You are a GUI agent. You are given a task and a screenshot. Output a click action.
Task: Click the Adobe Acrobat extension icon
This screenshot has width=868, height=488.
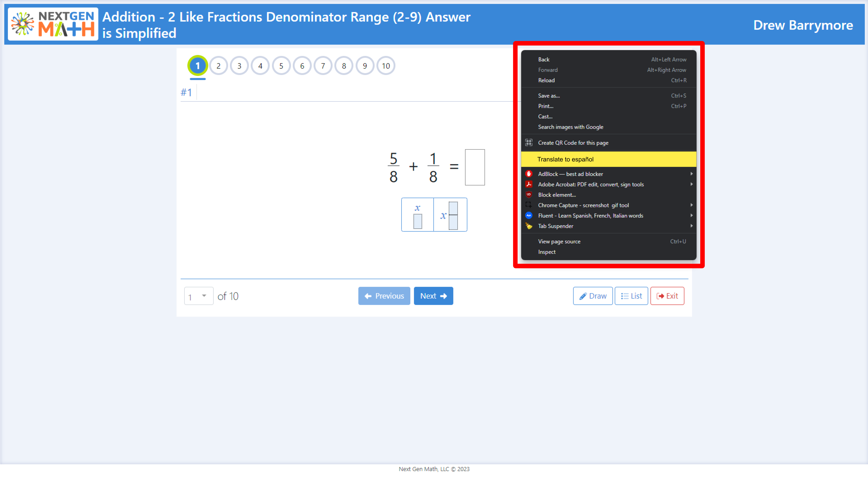click(x=529, y=184)
